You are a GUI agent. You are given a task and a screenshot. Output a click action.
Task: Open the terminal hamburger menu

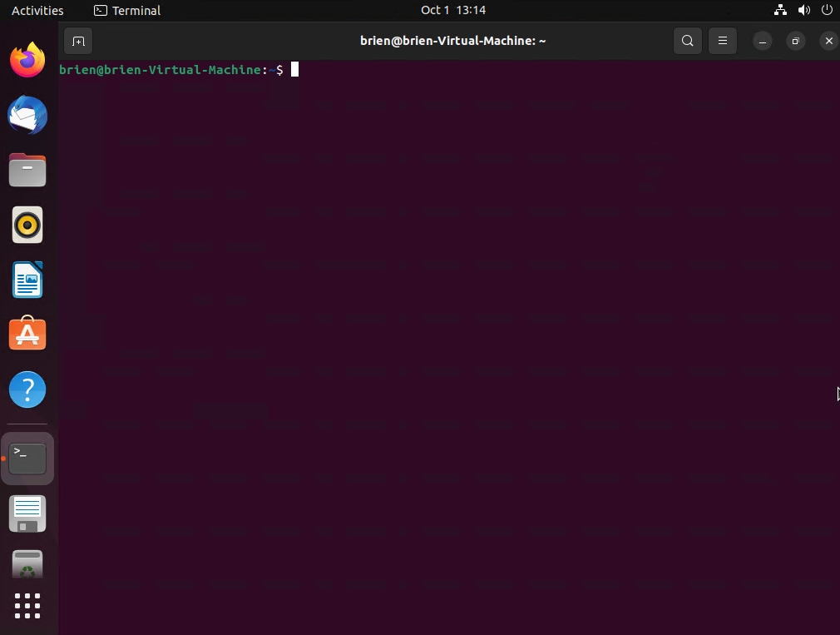722,40
